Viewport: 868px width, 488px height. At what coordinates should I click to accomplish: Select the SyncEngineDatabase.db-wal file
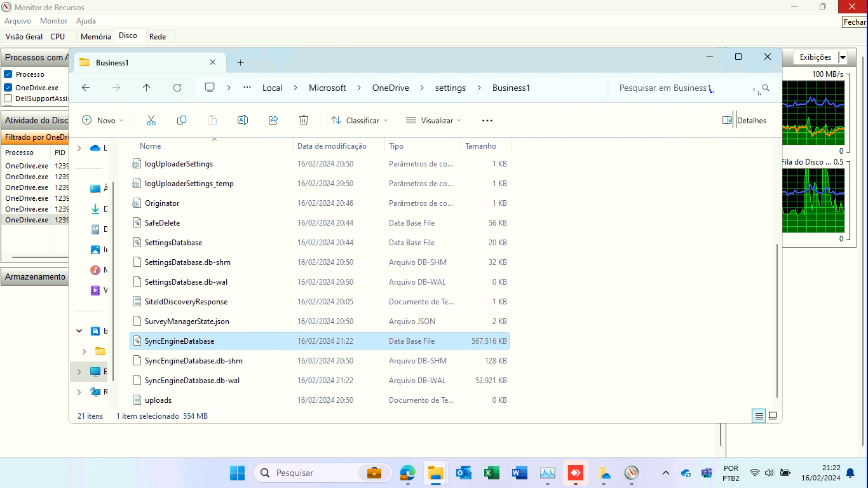(x=319, y=381)
